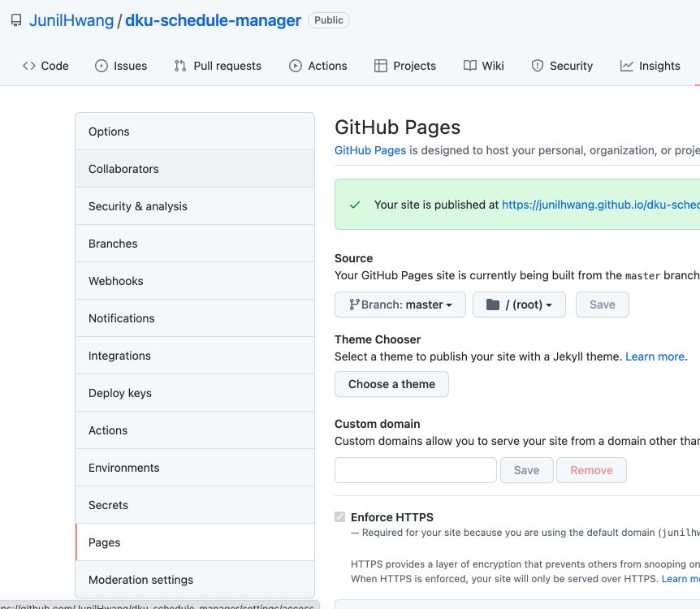Select Pages in settings sidebar

[x=195, y=542]
